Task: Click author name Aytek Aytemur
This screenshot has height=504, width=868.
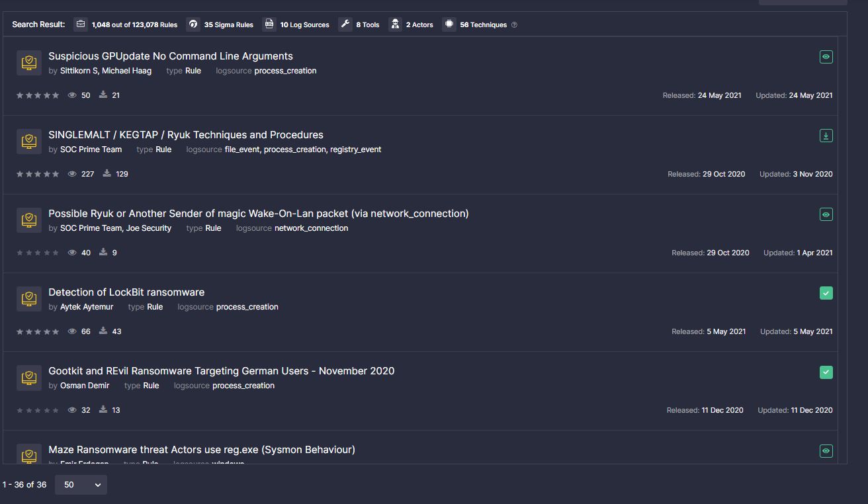Action: pos(86,307)
